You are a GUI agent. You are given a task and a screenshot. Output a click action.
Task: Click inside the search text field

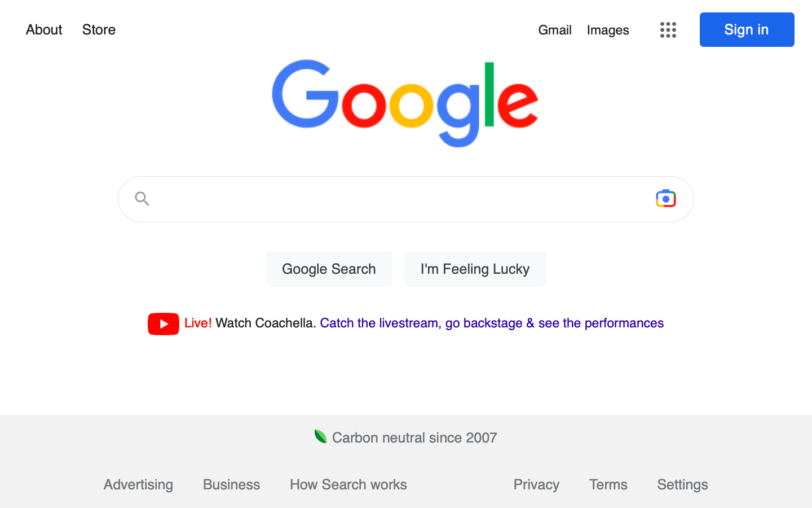click(x=395, y=199)
